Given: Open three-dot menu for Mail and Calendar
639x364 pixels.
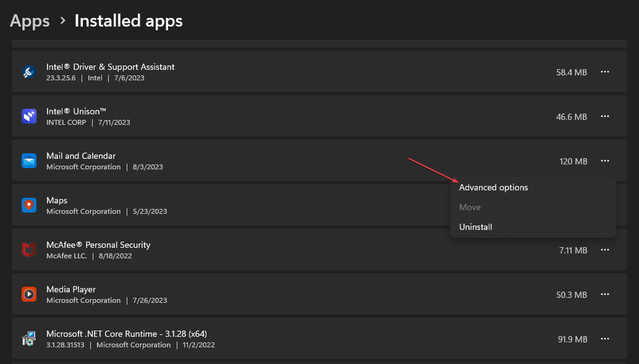Looking at the screenshot, I should (605, 161).
